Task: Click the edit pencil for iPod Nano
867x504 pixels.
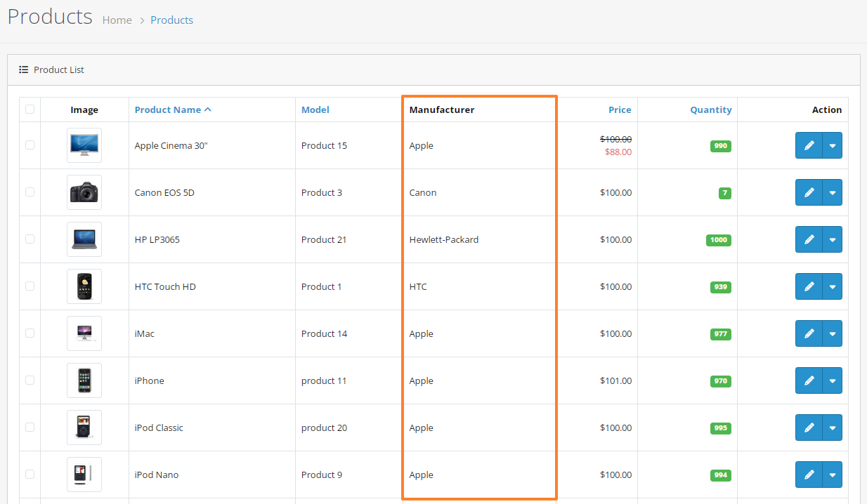Action: click(809, 475)
